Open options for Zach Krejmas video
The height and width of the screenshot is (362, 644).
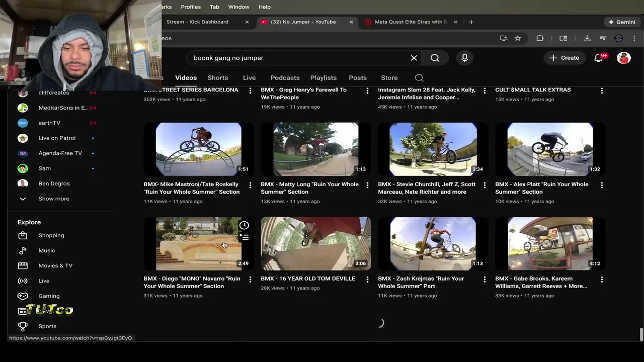coord(485,279)
